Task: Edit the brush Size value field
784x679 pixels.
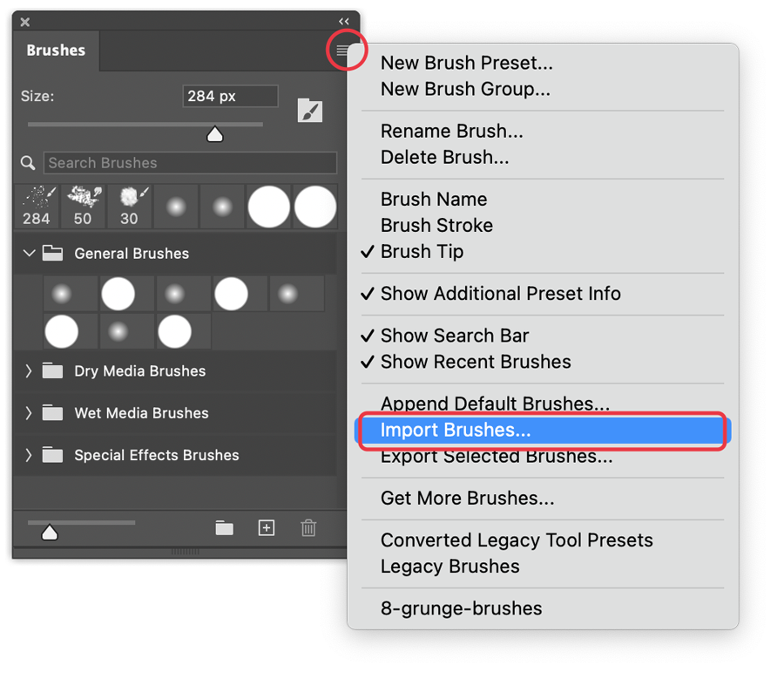Action: [x=230, y=96]
